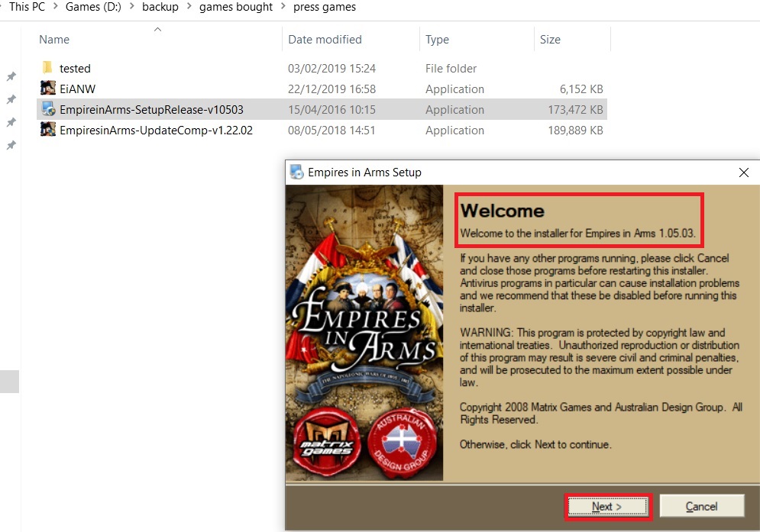Click the date 22/12/2019 16:58
The height and width of the screenshot is (532, 760).
point(331,89)
